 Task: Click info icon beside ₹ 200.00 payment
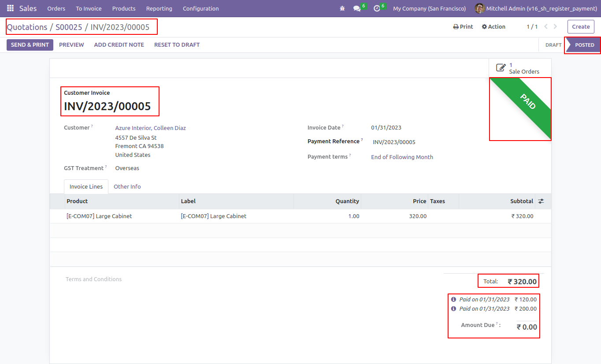[x=453, y=308]
